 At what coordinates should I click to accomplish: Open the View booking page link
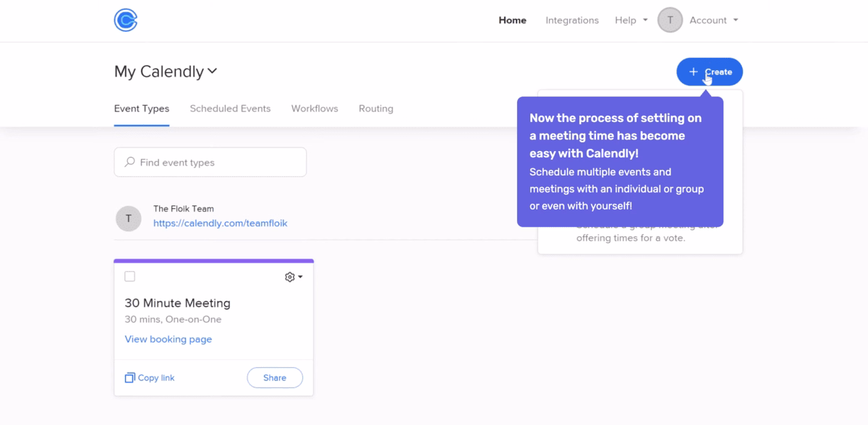click(x=168, y=339)
